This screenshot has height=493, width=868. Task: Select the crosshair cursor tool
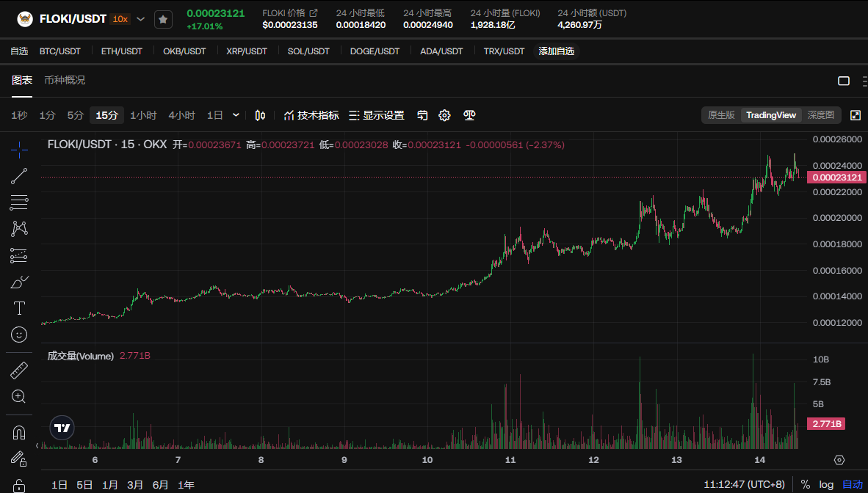[x=20, y=150]
